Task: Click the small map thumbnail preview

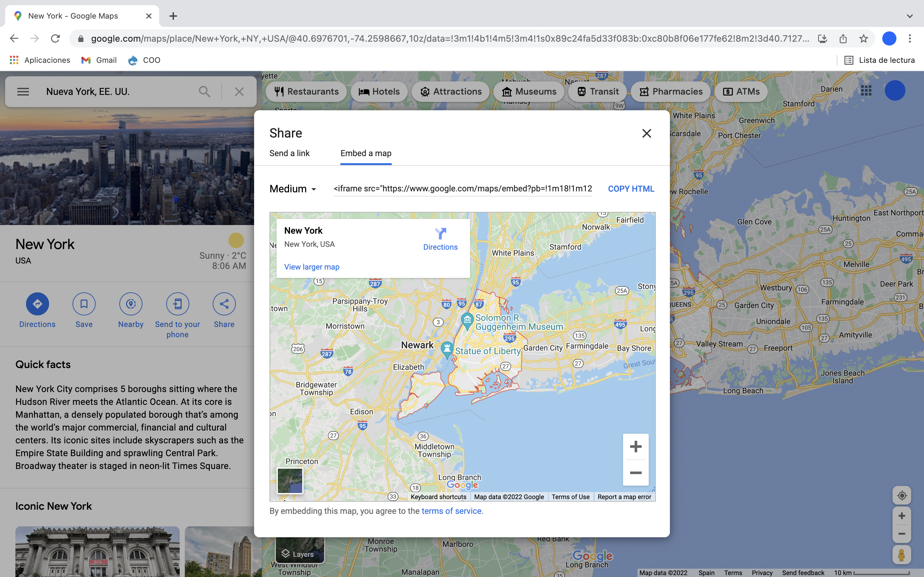Action: click(289, 481)
